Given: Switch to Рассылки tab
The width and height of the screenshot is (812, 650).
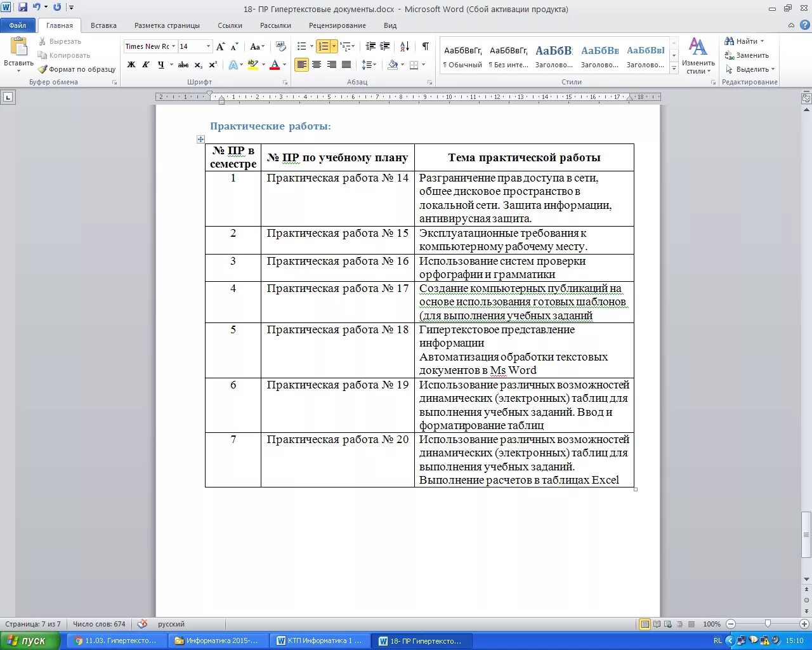Looking at the screenshot, I should (x=275, y=25).
